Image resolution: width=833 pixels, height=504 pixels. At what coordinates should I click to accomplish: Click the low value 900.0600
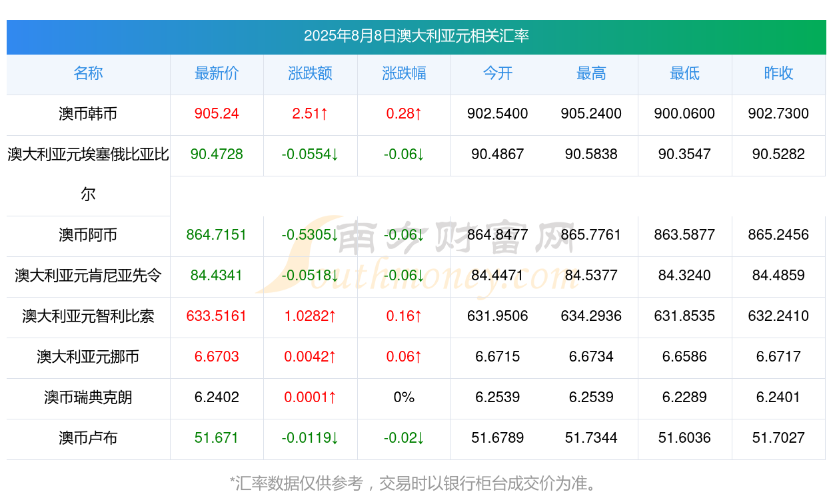point(684,114)
